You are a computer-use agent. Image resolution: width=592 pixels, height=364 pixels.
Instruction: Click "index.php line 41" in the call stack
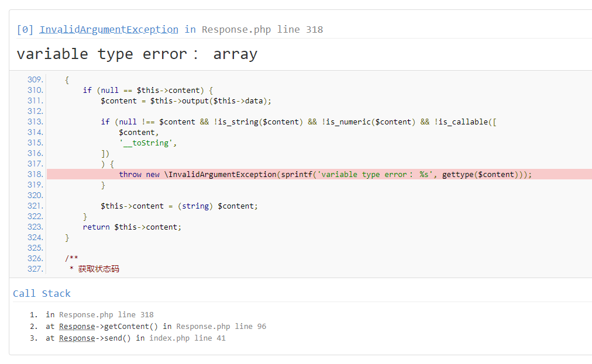point(187,338)
